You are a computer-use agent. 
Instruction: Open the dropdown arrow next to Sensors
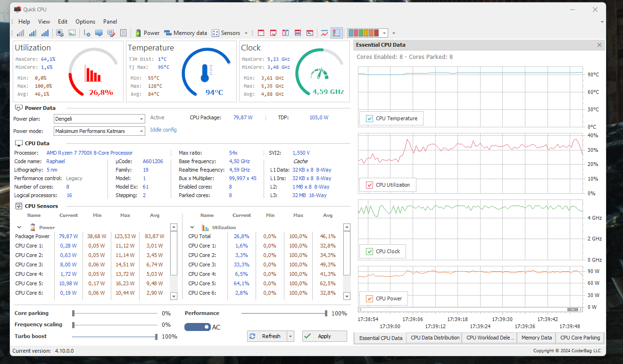246,33
